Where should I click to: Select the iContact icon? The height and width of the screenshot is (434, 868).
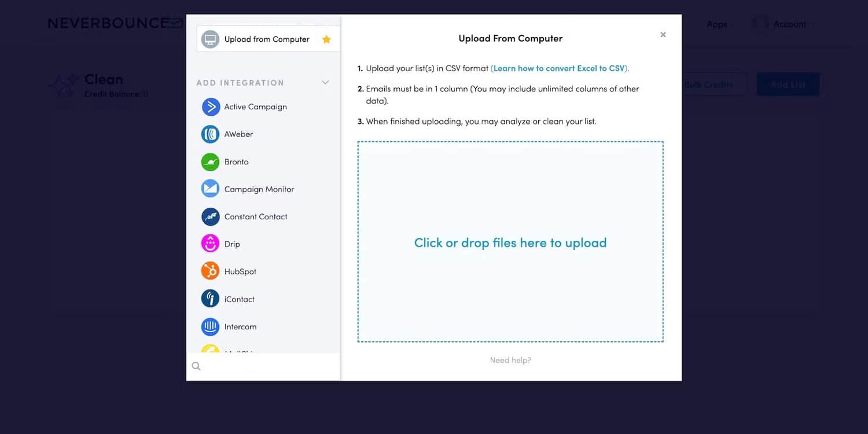pyautogui.click(x=210, y=299)
